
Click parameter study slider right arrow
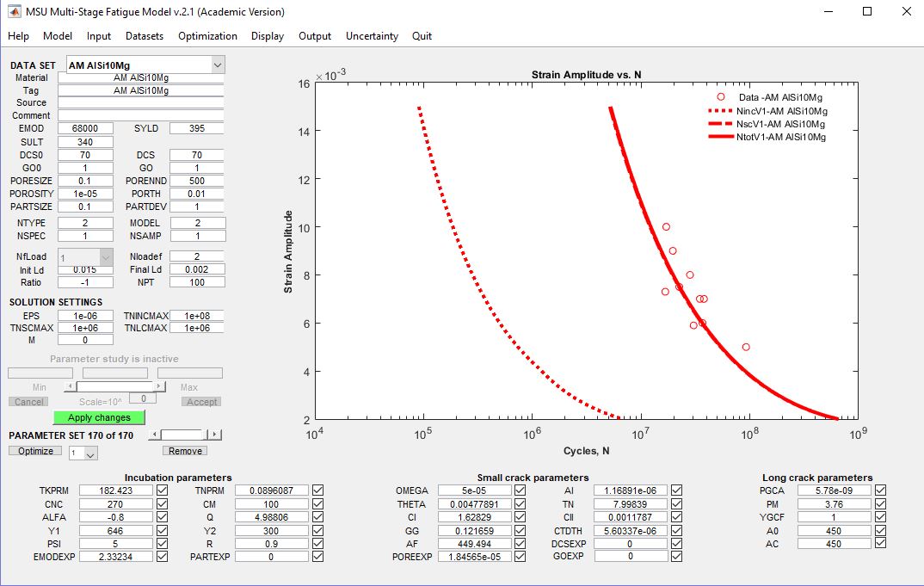pos(159,387)
